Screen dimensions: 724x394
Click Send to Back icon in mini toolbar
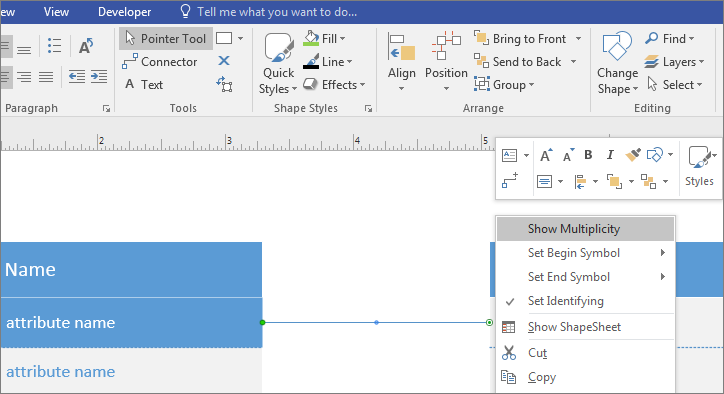(x=649, y=182)
